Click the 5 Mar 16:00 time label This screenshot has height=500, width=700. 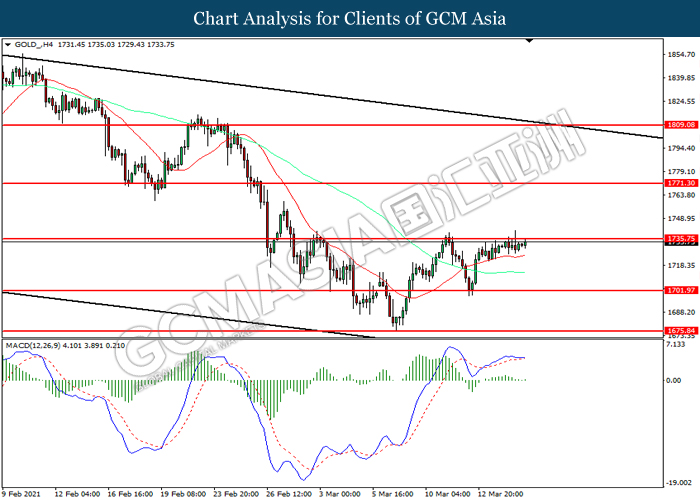pyautogui.click(x=393, y=494)
